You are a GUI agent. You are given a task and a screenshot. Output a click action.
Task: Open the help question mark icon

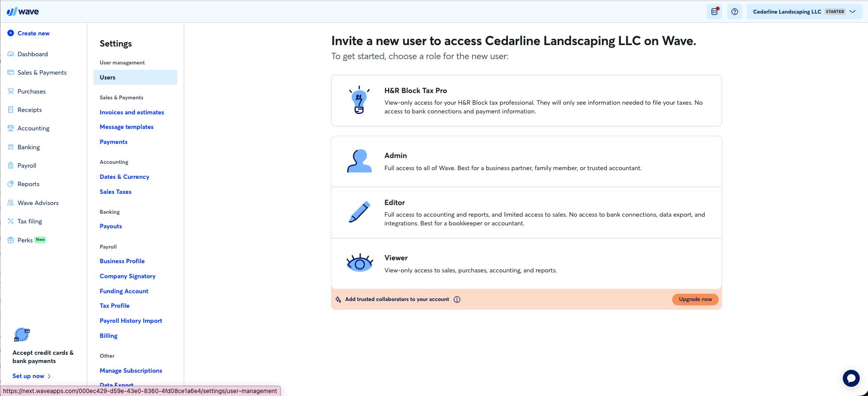point(735,12)
